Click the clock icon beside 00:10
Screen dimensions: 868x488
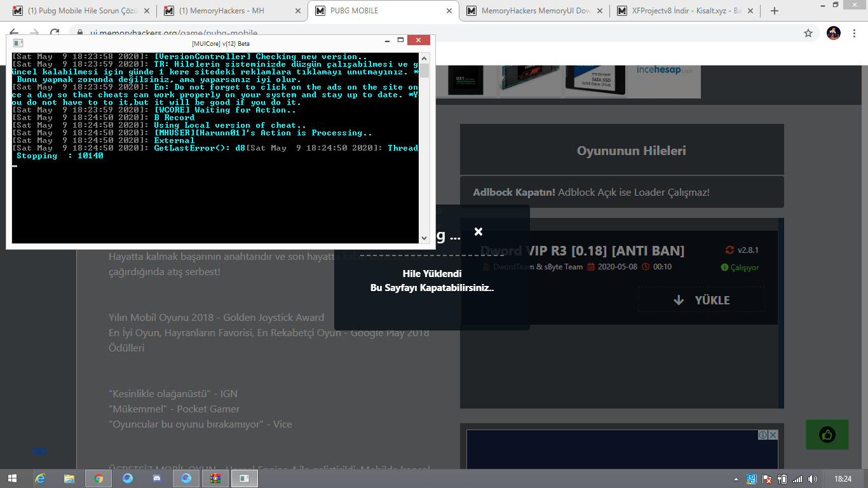646,267
